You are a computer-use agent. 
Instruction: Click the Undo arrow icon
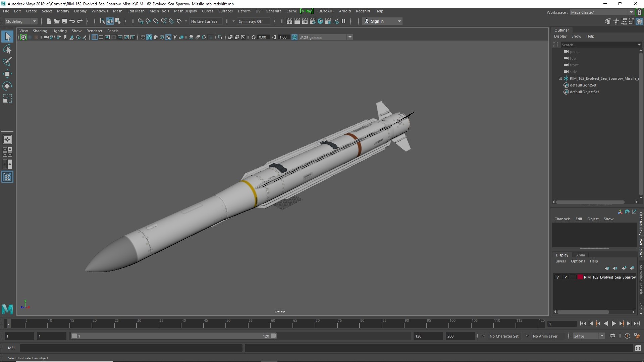pos(72,21)
